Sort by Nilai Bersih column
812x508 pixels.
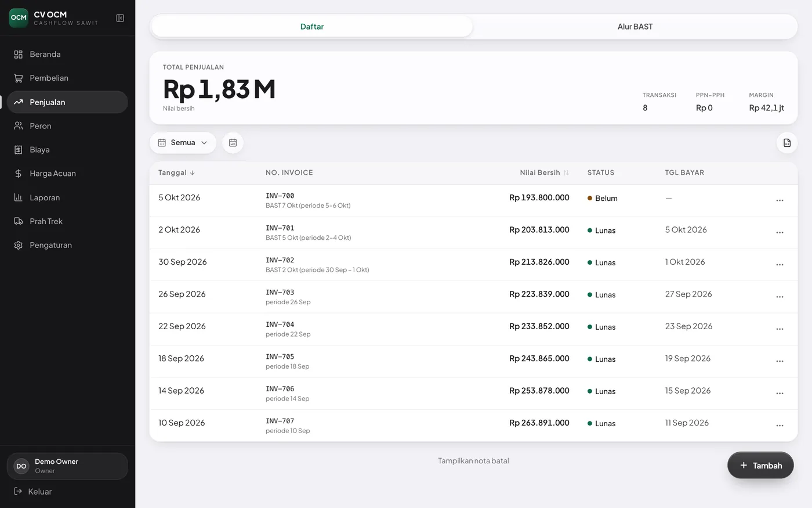coord(544,172)
